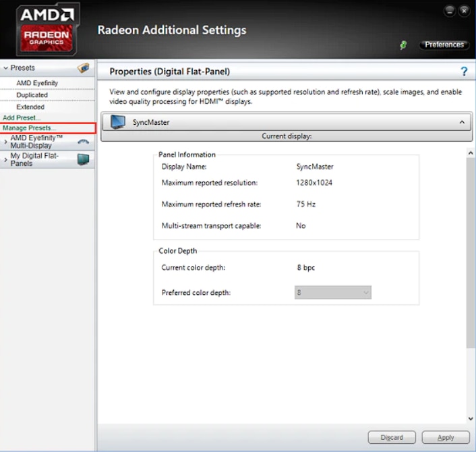Image resolution: width=476 pixels, height=452 pixels.
Task: Expand My Digital Flat-Panels section
Action: (5, 159)
